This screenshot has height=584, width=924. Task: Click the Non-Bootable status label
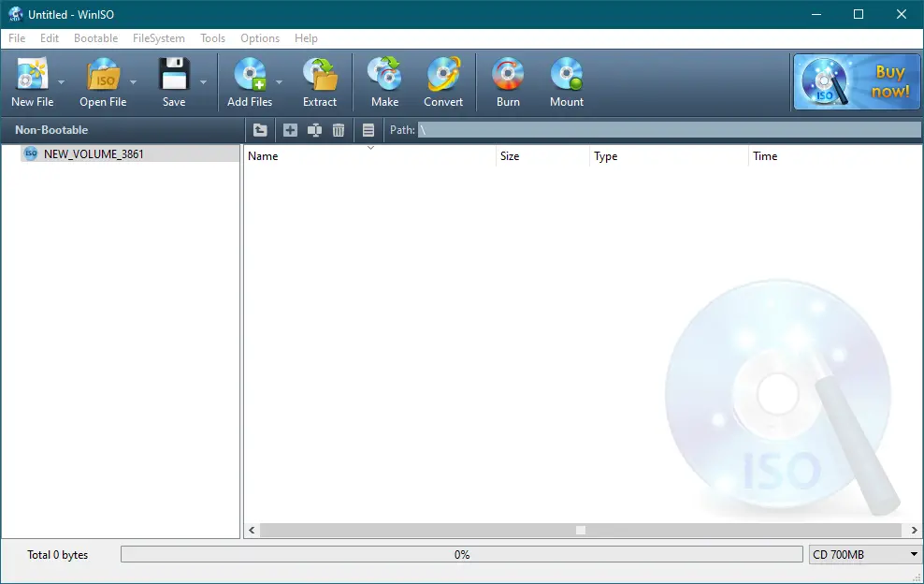click(x=51, y=130)
